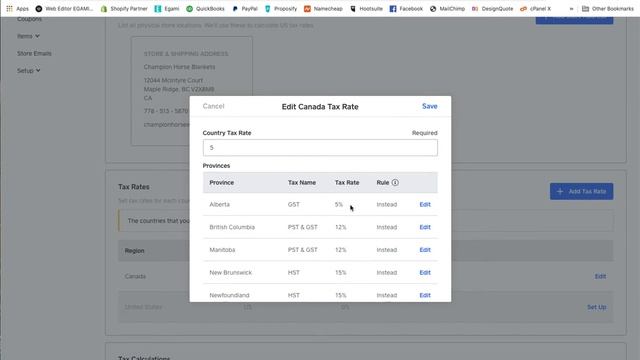Open the MailChimp bookmark

(x=447, y=9)
